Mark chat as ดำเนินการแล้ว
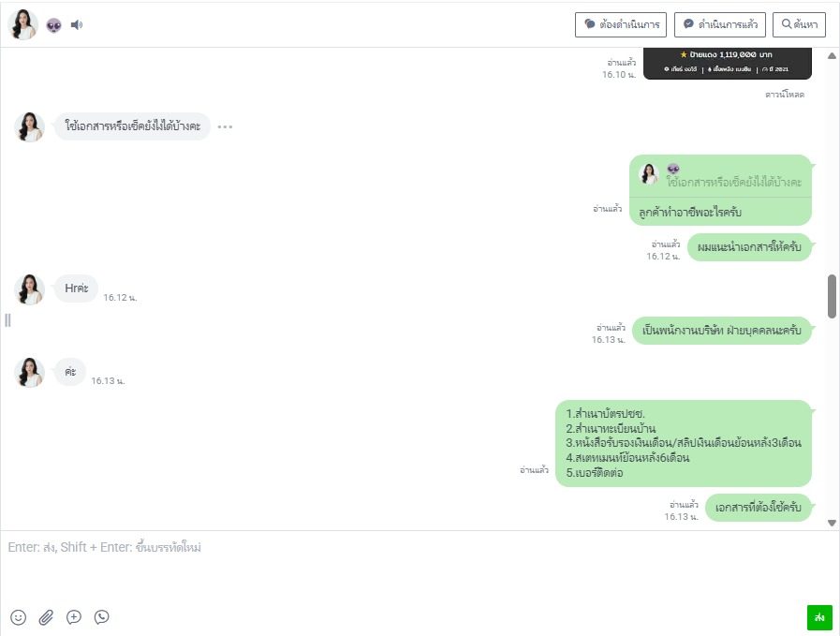The width and height of the screenshot is (840, 636). (719, 24)
